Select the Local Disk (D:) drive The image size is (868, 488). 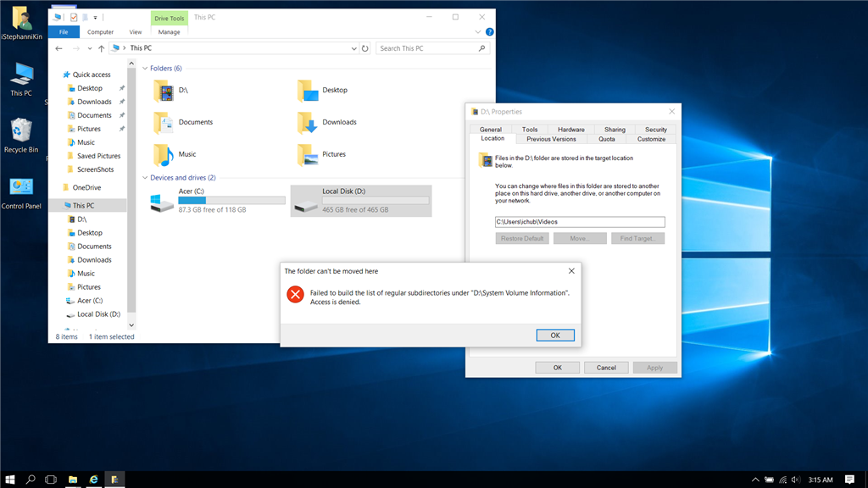tap(361, 201)
